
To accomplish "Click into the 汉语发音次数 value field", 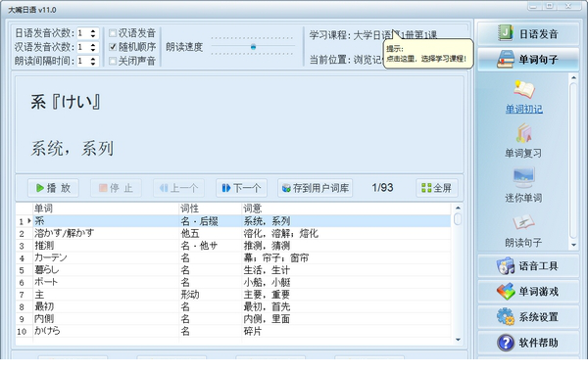I will tap(83, 47).
